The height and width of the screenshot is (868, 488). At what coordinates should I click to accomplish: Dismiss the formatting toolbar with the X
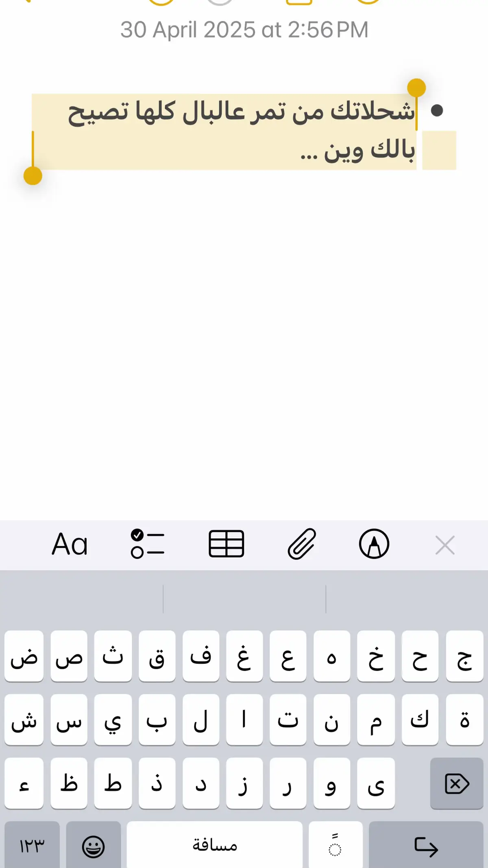click(x=445, y=545)
